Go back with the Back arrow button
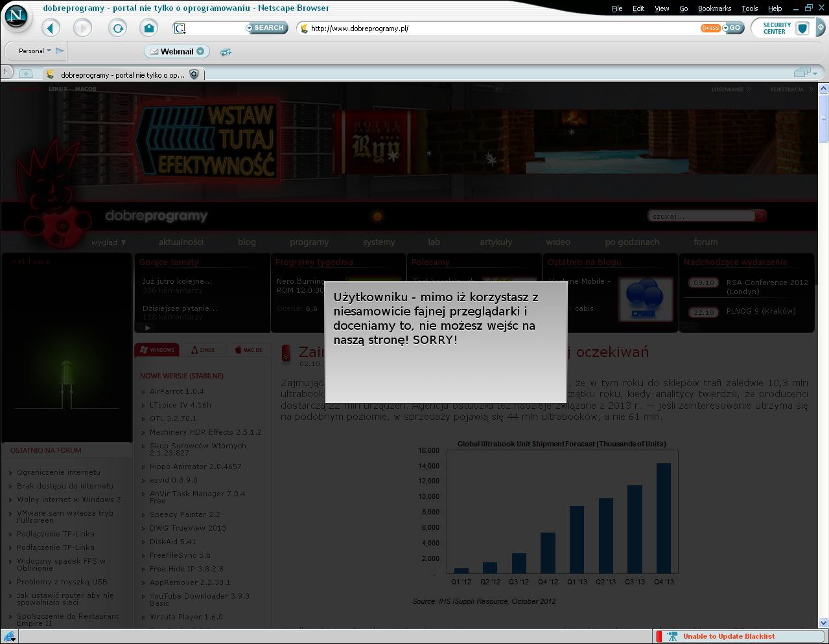The height and width of the screenshot is (644, 829). pyautogui.click(x=51, y=28)
